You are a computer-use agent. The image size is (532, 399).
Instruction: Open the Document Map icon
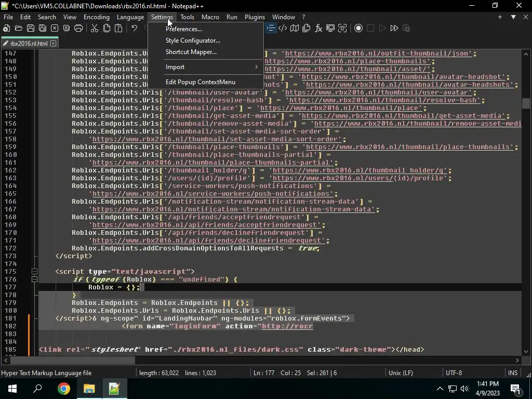tap(295, 28)
